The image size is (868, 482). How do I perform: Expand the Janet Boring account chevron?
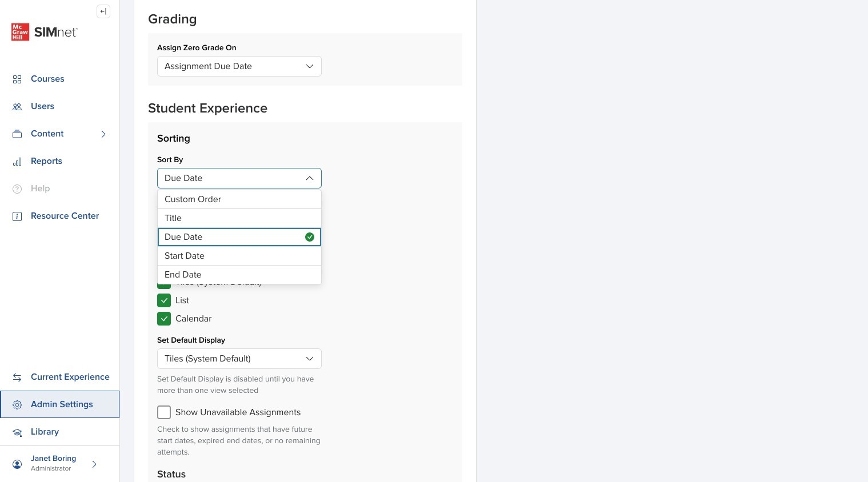pos(94,464)
